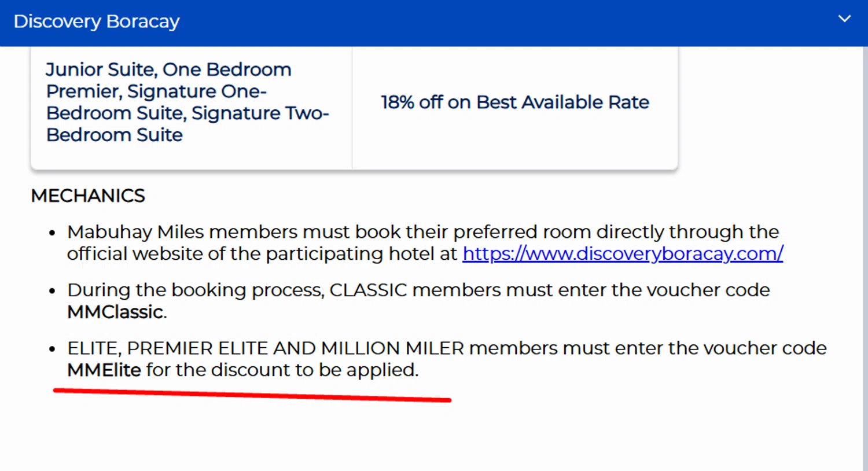Click the red underline annotation

[252, 395]
